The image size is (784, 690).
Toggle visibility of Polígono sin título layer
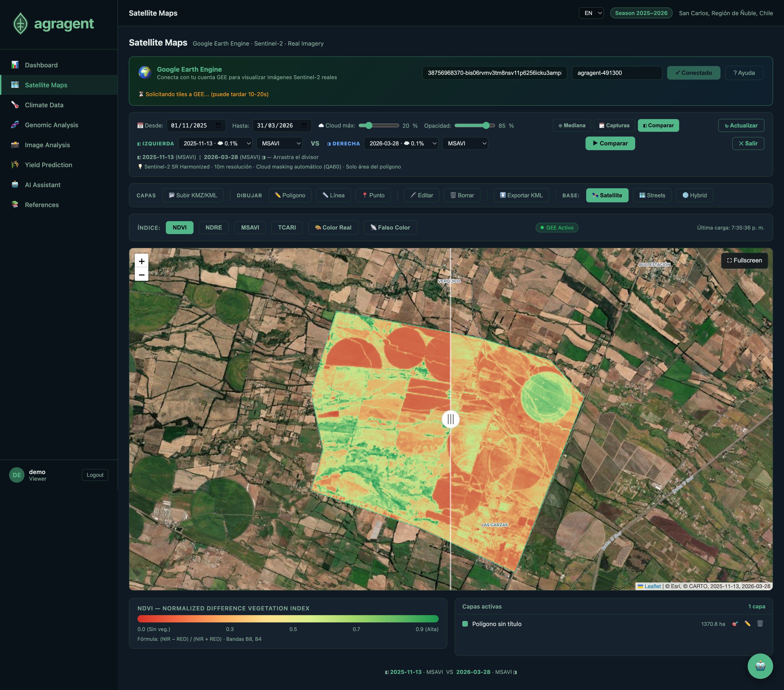(x=465, y=624)
